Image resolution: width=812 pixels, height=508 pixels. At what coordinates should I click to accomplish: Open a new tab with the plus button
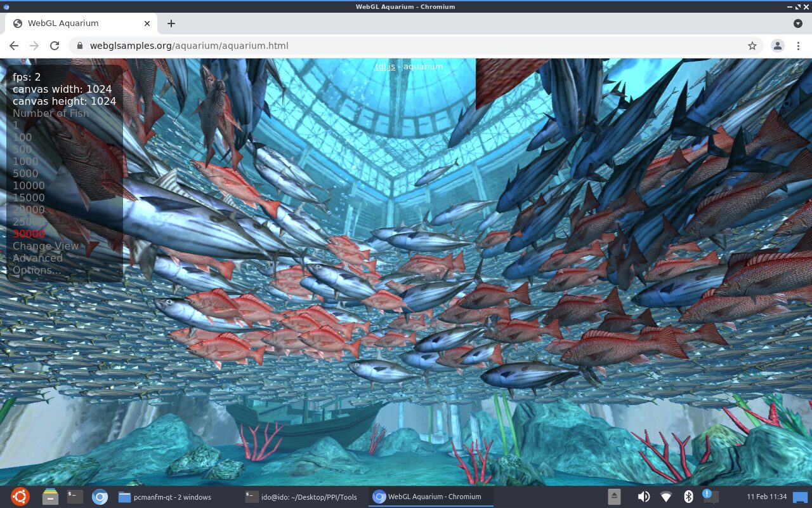click(x=171, y=23)
